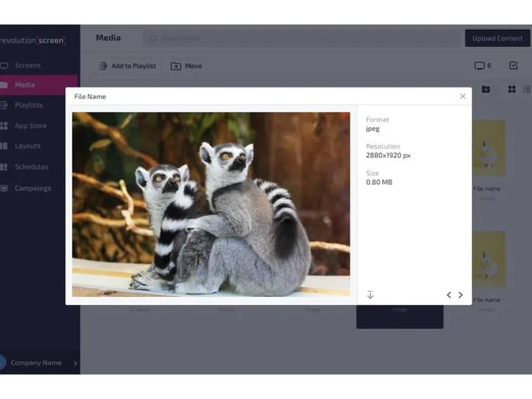Click the App Store grid icon

(x=3, y=126)
